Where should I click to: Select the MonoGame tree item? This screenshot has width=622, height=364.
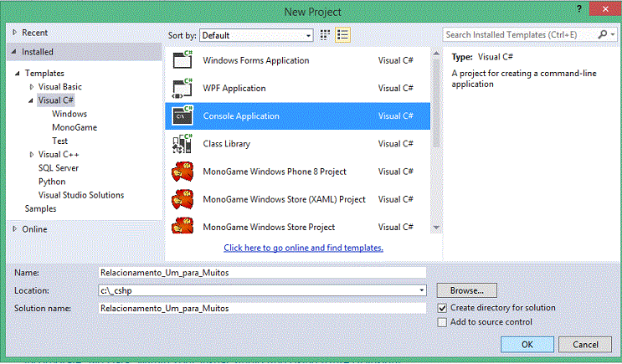click(75, 127)
